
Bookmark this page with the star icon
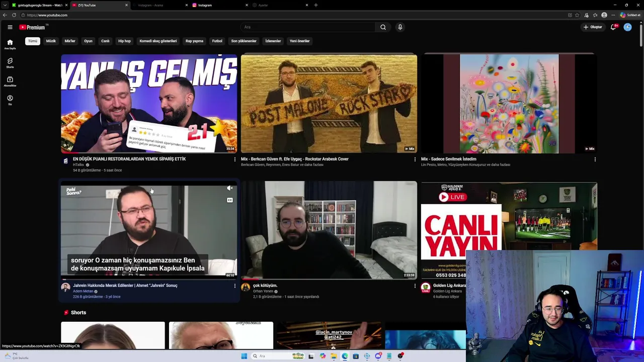577,15
